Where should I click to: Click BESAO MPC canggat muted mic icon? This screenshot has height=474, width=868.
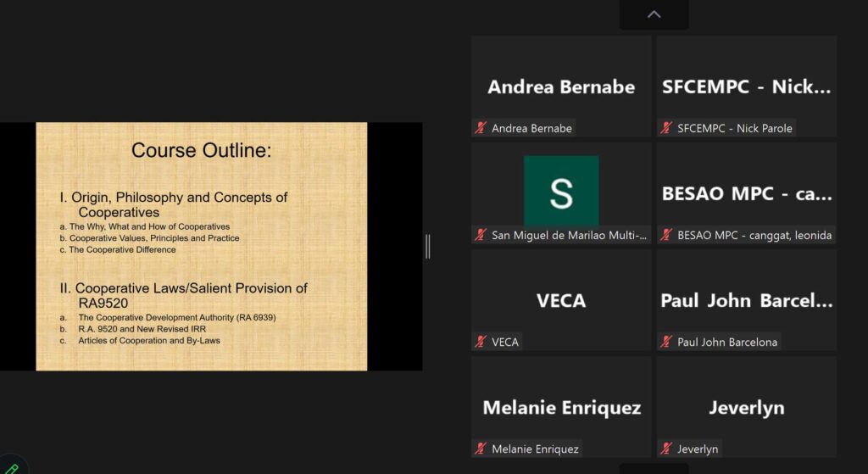tap(666, 235)
